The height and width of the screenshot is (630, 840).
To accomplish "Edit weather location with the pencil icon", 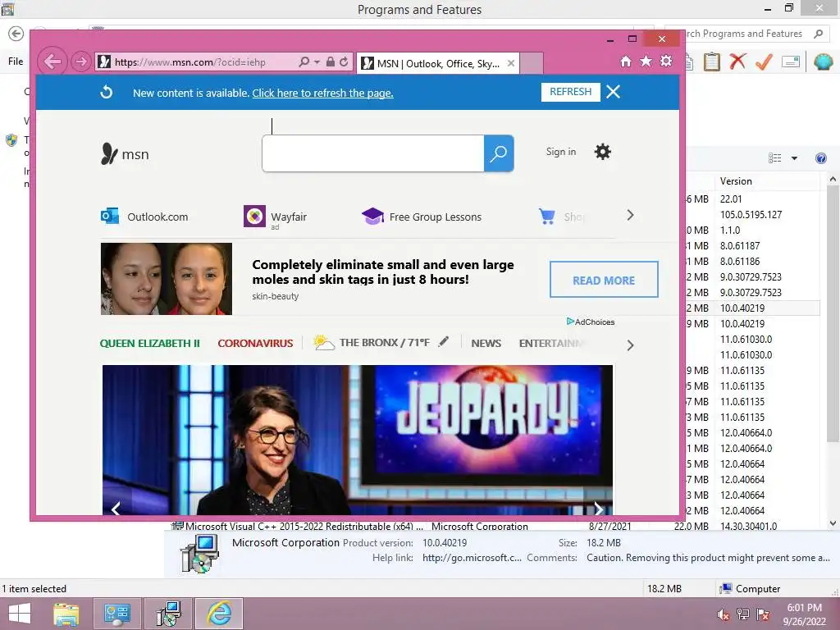I will point(444,342).
